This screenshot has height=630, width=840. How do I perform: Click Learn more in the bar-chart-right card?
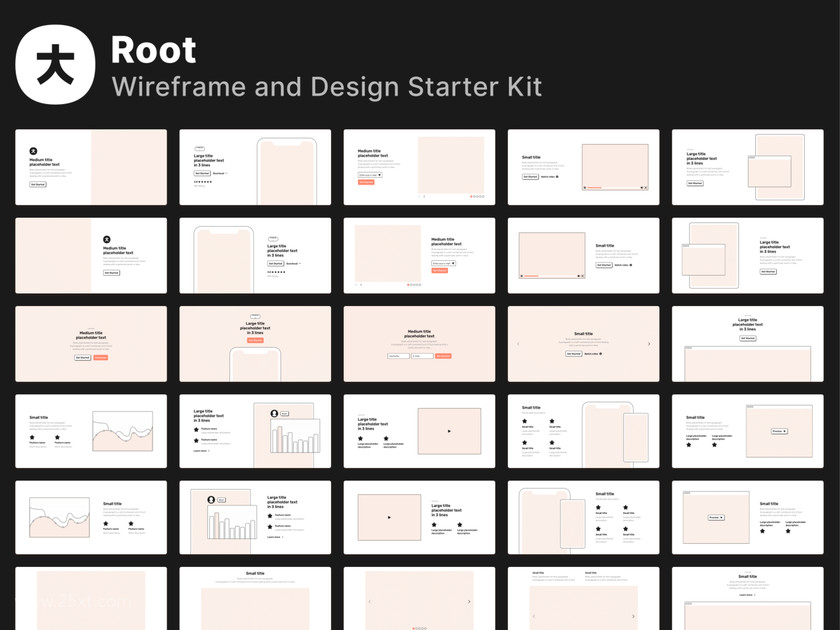(x=201, y=451)
